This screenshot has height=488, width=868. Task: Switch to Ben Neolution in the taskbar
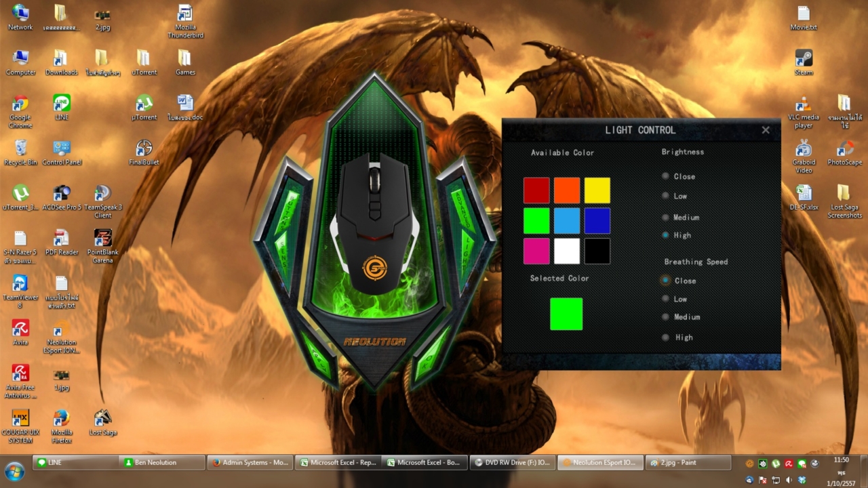[x=163, y=462]
